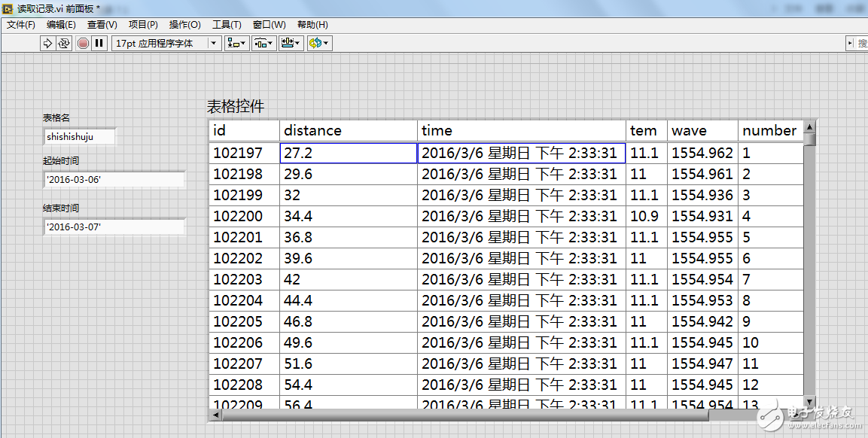This screenshot has height=438, width=868.
Task: Click the 结束时间 field with '2016-03-07'
Action: pyautogui.click(x=114, y=227)
